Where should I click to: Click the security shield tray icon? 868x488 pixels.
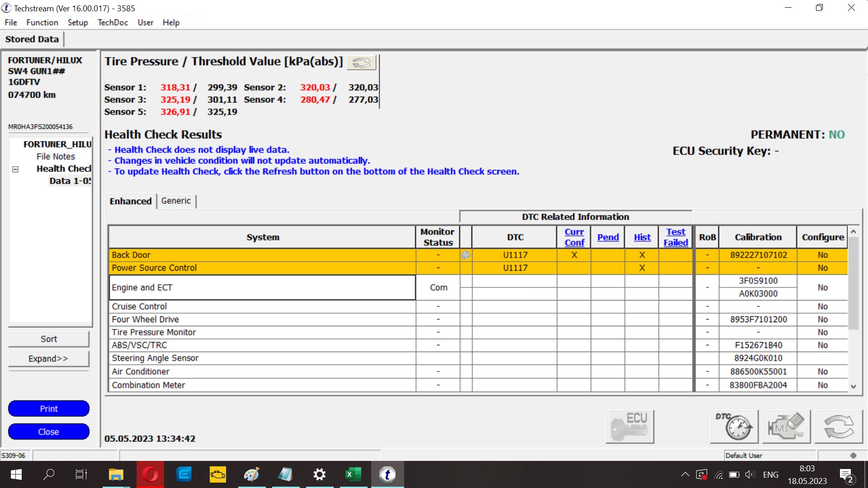(x=702, y=474)
